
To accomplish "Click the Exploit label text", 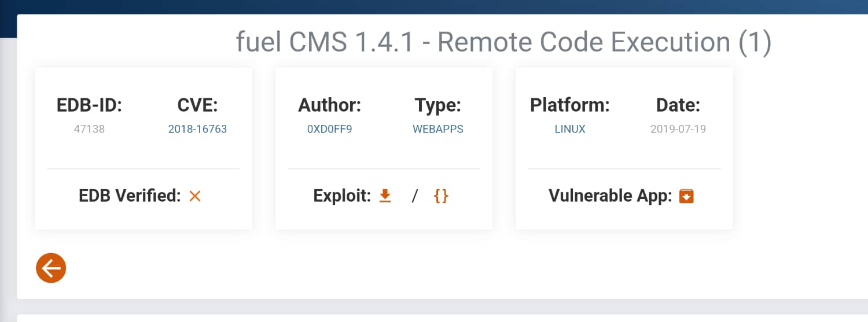I will (341, 196).
